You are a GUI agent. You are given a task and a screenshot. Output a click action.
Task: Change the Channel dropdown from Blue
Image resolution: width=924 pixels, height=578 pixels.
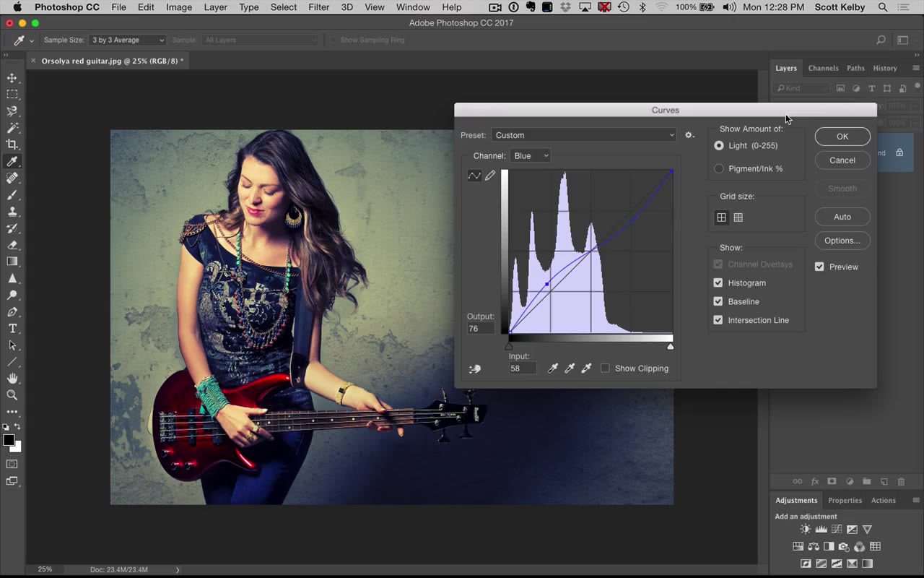click(x=531, y=155)
